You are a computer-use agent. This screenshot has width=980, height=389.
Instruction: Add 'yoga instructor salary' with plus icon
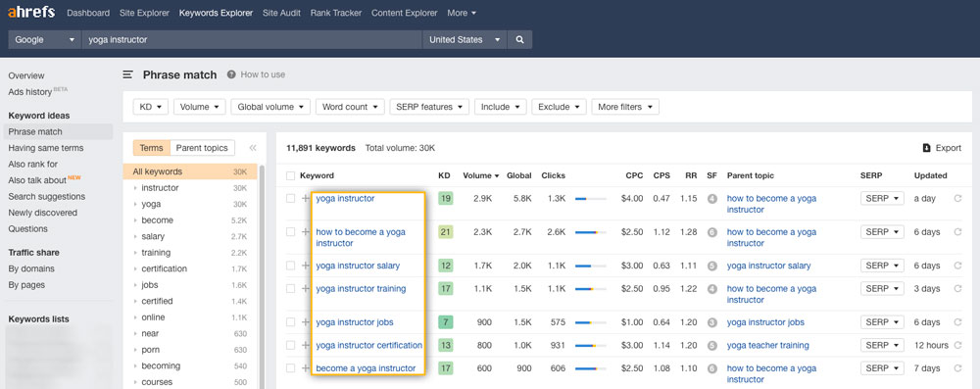[x=305, y=266]
